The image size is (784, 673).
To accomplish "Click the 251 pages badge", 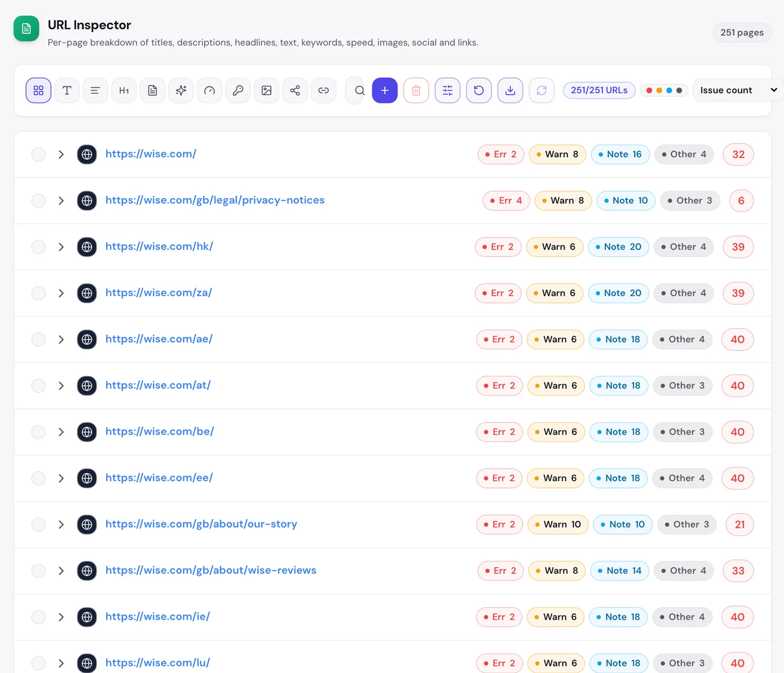I will [742, 33].
